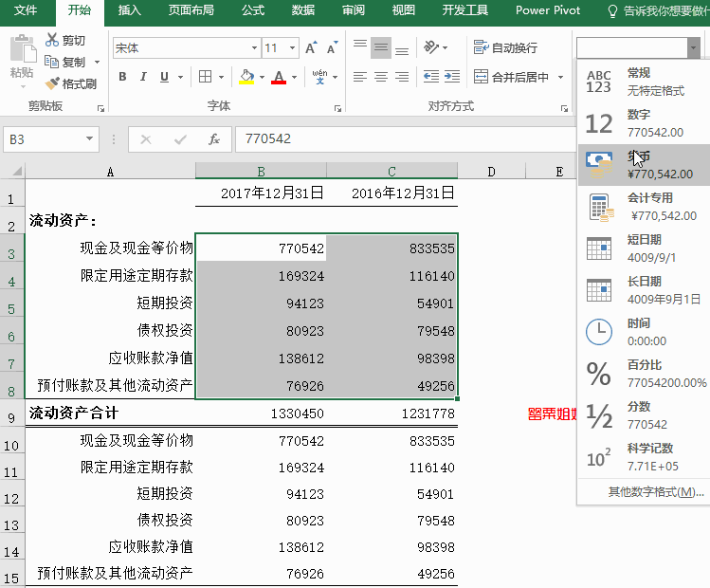710x588 pixels.
Task: Open the number format dropdown arrow
Action: tap(693, 47)
